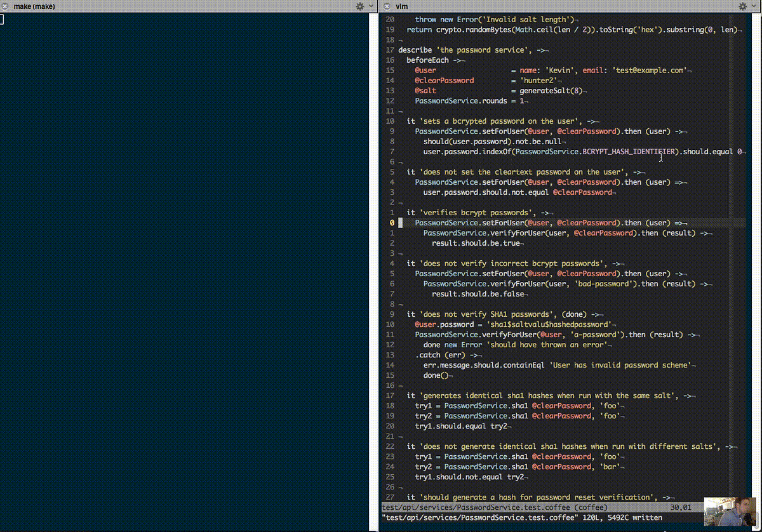
Task: Select the 'vim' pane title
Action: click(x=400, y=6)
